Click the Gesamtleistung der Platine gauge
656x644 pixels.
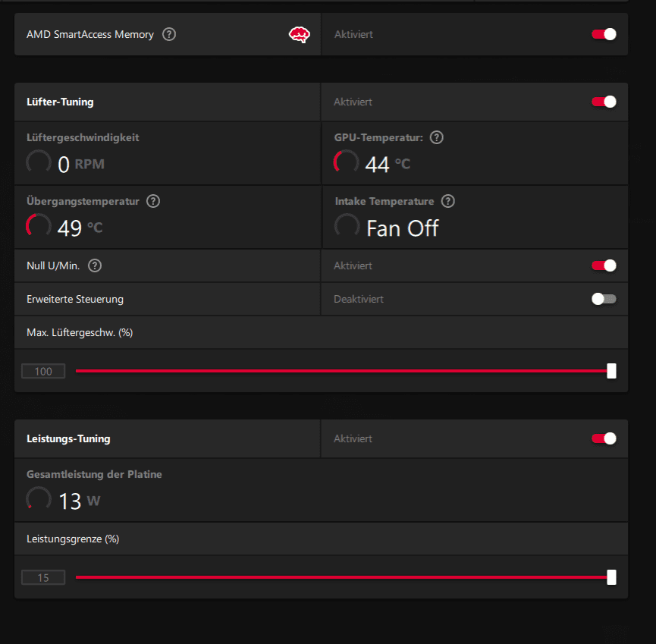39,499
